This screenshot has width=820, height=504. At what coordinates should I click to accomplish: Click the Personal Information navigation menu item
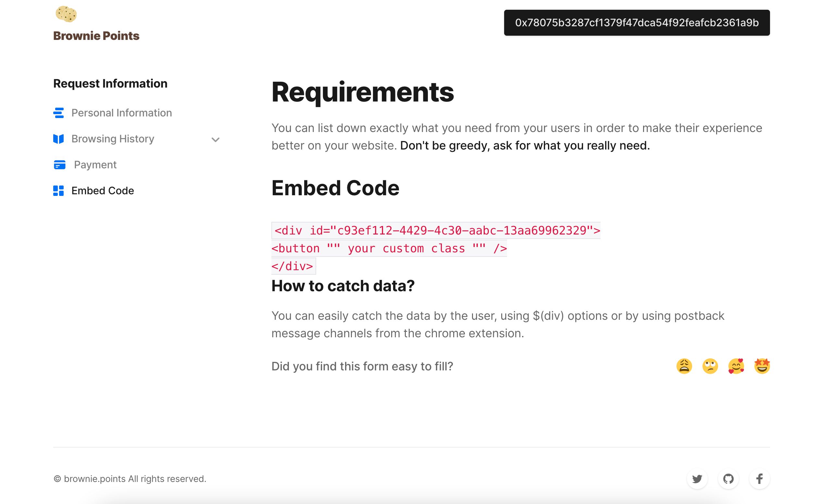[x=121, y=113]
